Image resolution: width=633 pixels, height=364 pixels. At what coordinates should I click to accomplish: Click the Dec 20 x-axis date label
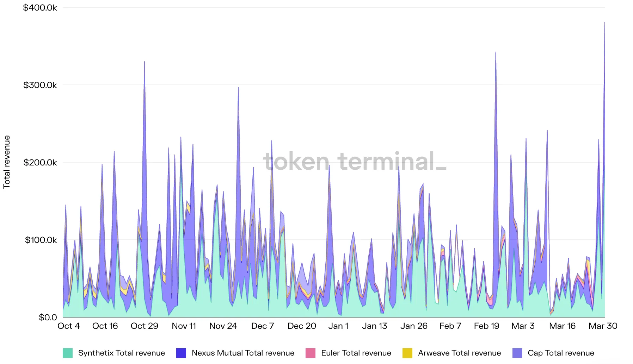pyautogui.click(x=302, y=326)
